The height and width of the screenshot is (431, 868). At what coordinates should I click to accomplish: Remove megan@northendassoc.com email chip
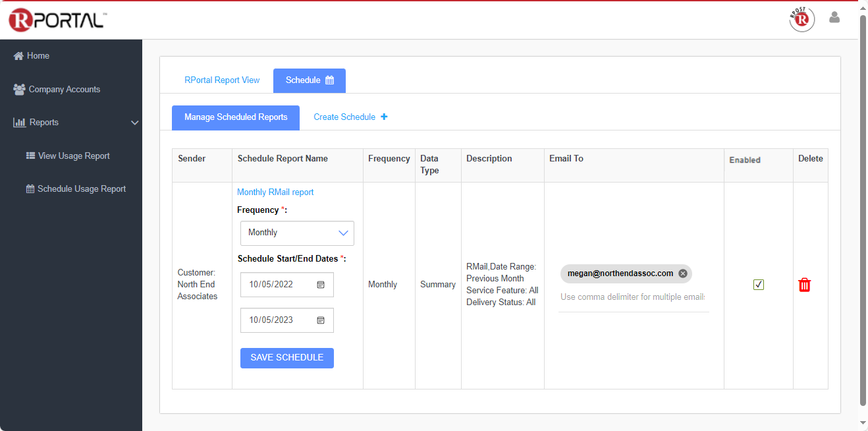click(683, 273)
